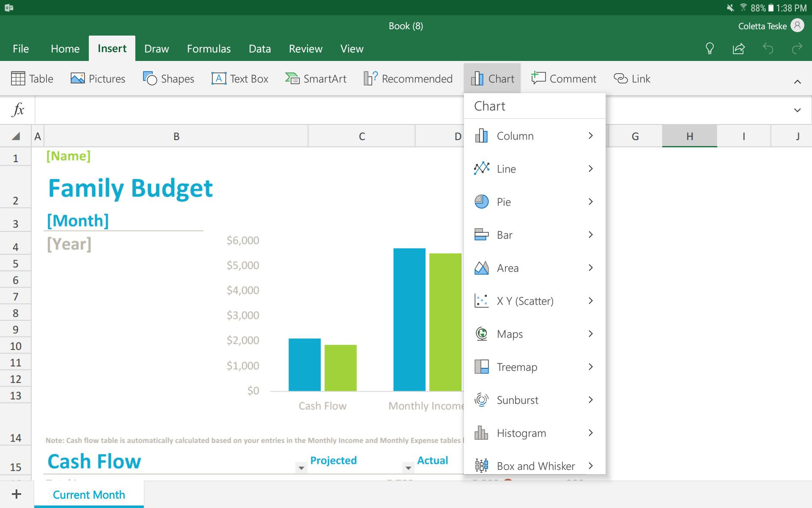Image resolution: width=812 pixels, height=508 pixels.
Task: Insert a Table
Action: coord(32,78)
